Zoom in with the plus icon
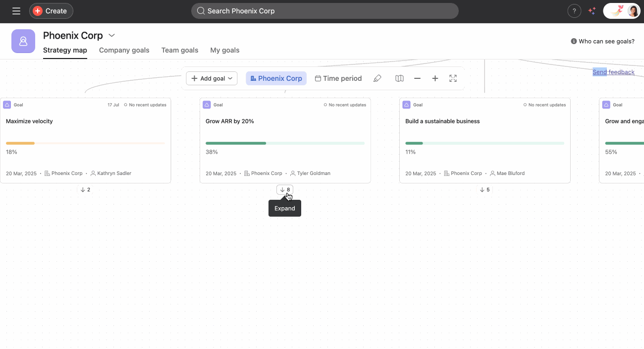Screen dimensions: 644x349 point(435,78)
